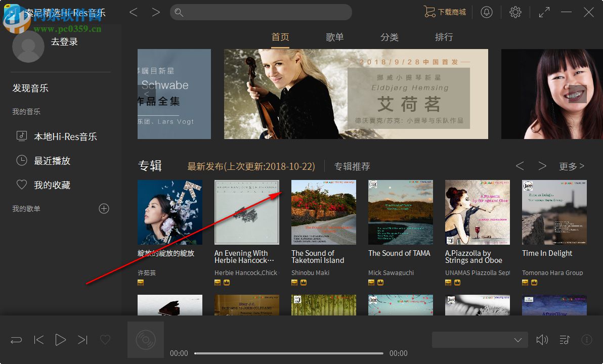The width and height of the screenshot is (603, 364).
Task: Toggle the repeat playback mode
Action: tap(16, 340)
